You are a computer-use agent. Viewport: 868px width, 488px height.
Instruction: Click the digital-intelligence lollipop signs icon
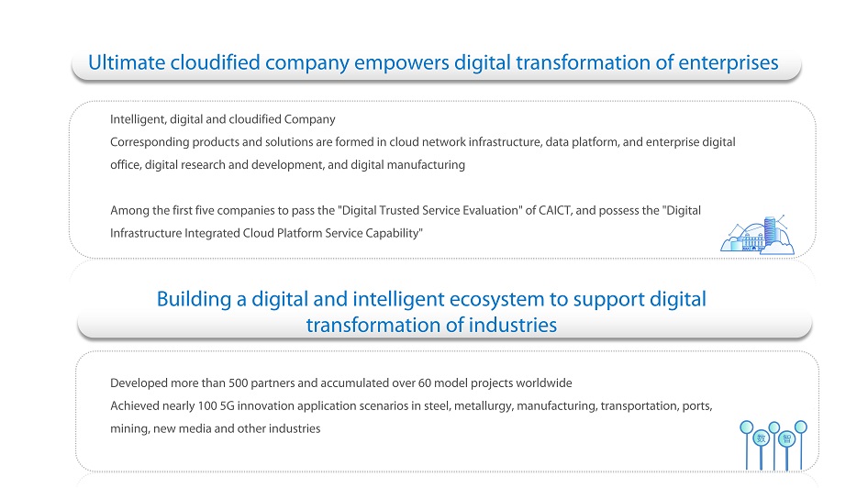pyautogui.click(x=773, y=446)
